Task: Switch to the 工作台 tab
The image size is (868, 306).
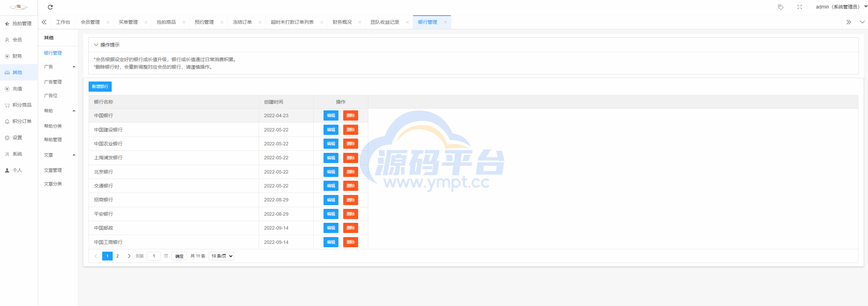Action: [x=63, y=22]
